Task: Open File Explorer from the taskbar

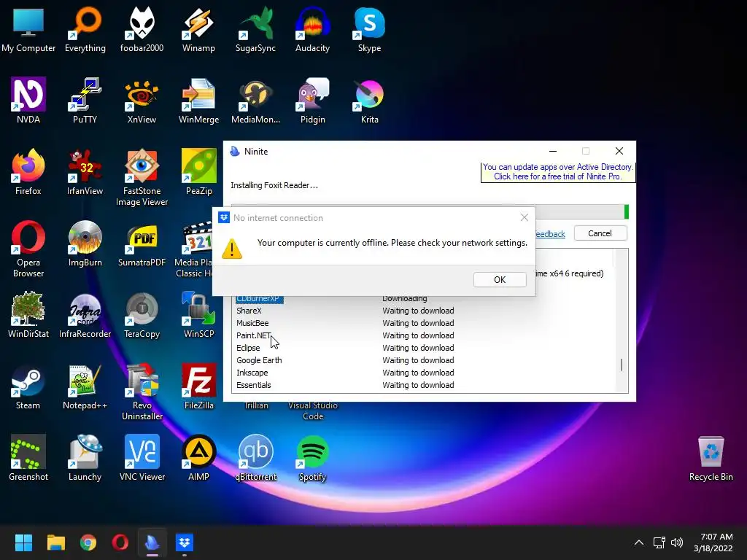Action: click(x=55, y=542)
